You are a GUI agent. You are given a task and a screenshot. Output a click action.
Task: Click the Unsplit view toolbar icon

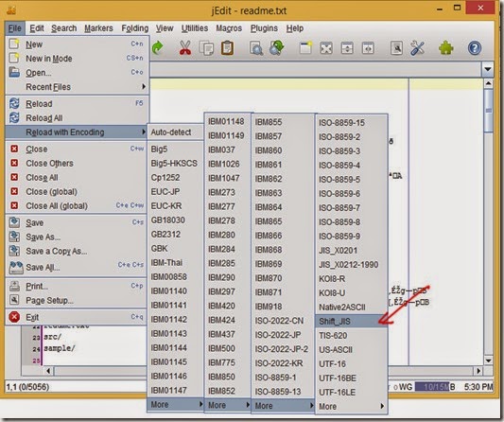click(326, 48)
